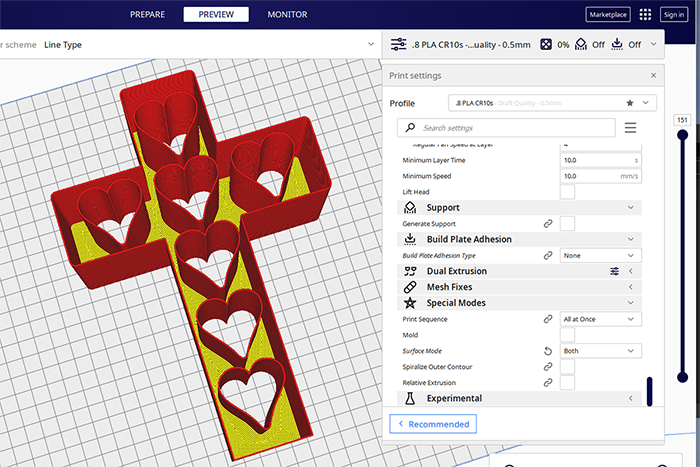
Task: Click link icon beside Spiralize Outer Contour
Action: (548, 367)
